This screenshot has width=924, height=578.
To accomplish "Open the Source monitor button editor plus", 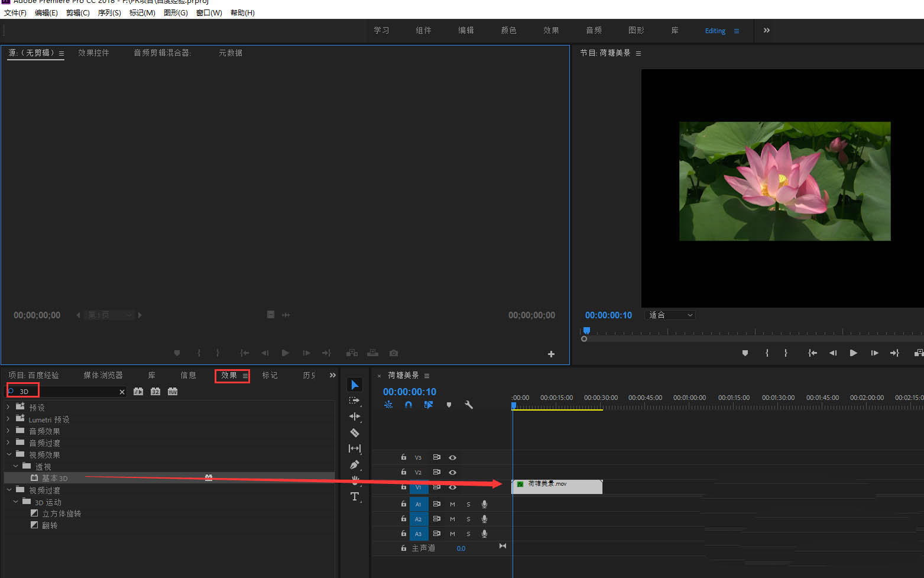I will [x=551, y=354].
